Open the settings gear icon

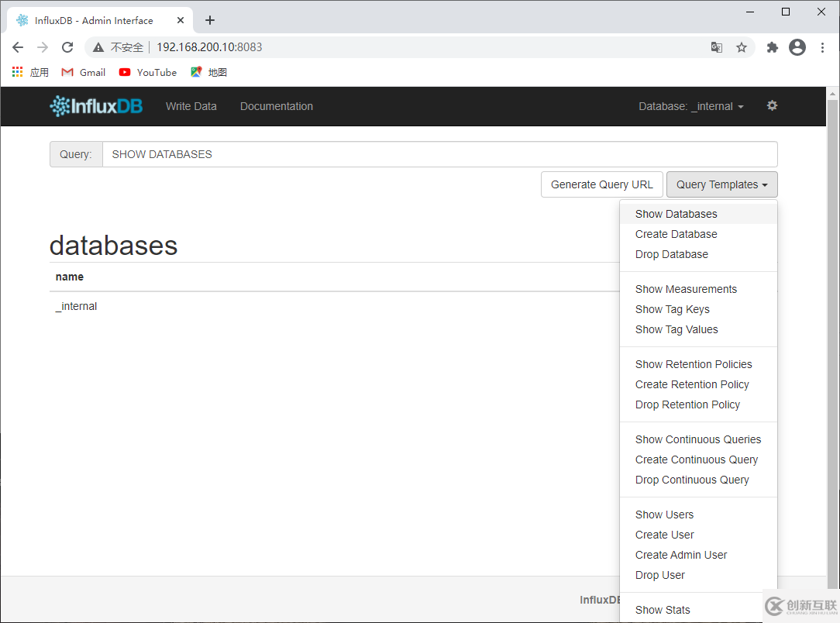[x=772, y=105]
